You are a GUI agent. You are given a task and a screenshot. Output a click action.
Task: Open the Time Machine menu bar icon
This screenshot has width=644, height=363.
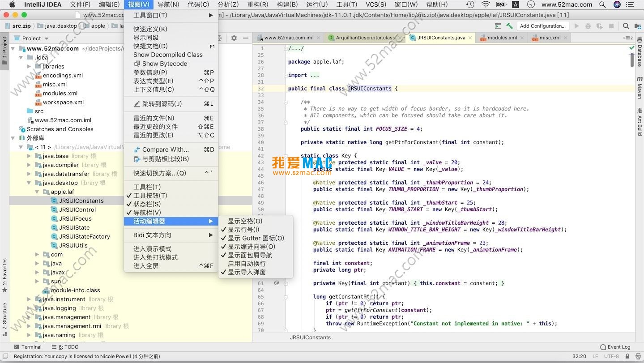tap(470, 4)
